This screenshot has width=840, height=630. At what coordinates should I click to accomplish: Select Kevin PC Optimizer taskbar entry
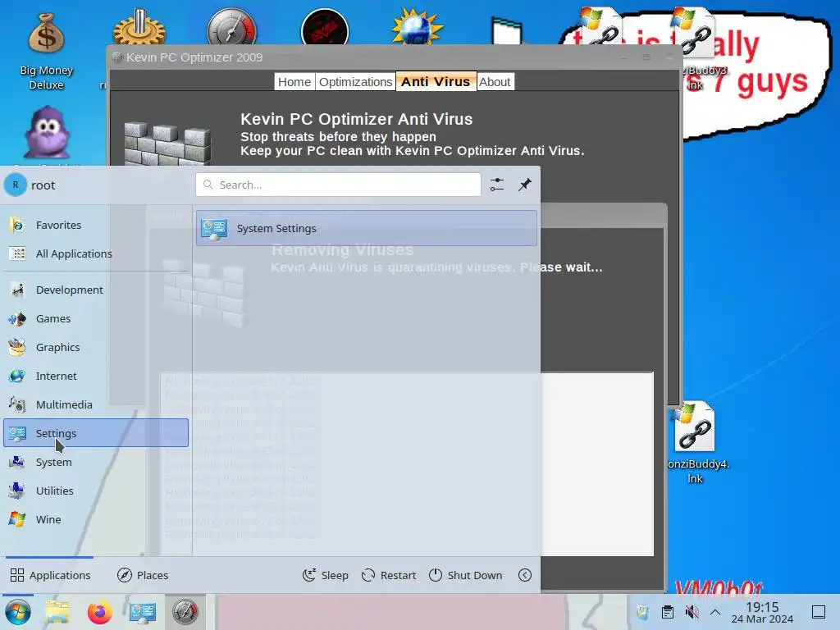tap(185, 612)
